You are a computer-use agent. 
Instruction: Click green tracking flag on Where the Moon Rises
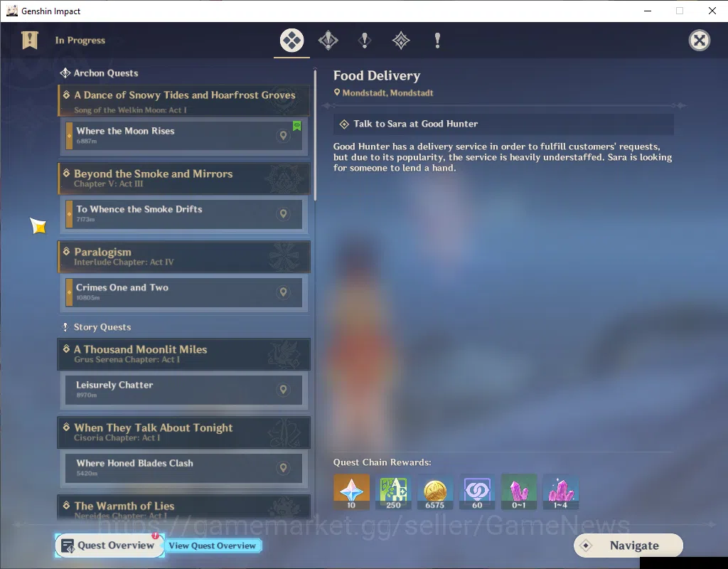click(296, 125)
